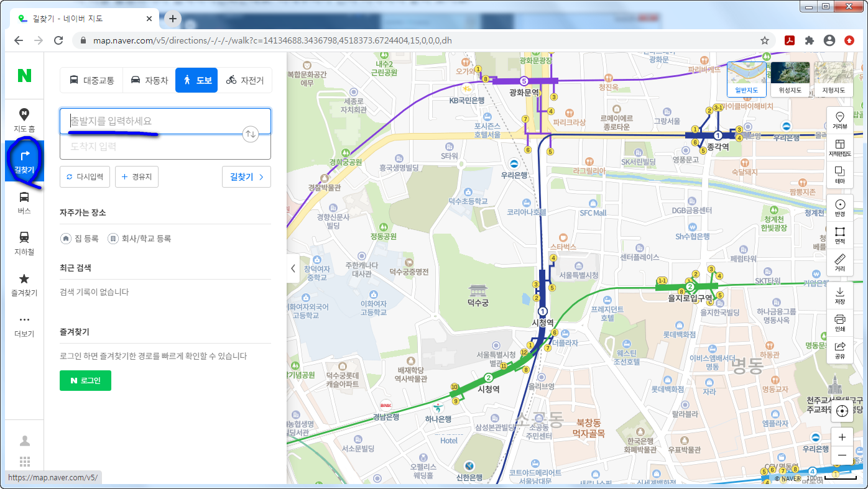
Task: Open a new browser tab
Action: pos(173,18)
